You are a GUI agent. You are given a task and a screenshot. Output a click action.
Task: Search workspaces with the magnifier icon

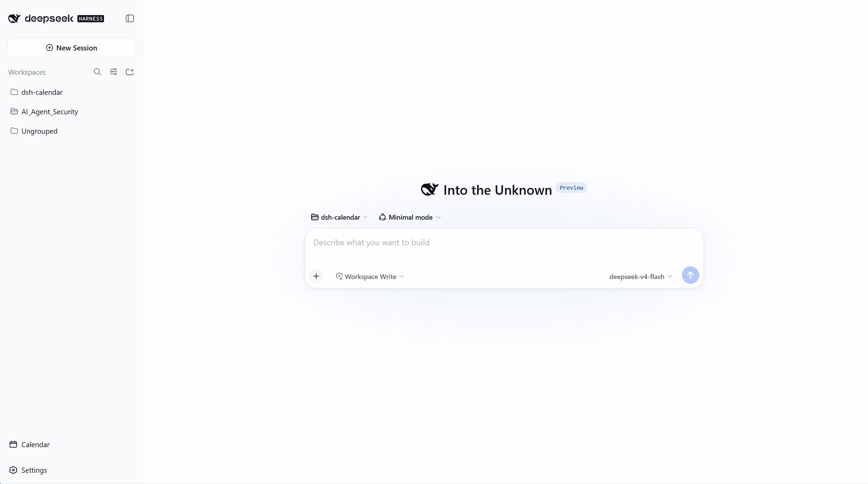coord(97,72)
